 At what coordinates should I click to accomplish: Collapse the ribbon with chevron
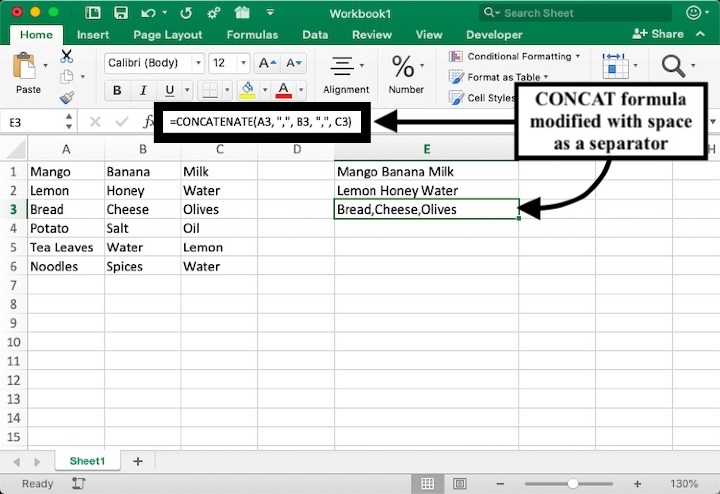click(x=700, y=34)
